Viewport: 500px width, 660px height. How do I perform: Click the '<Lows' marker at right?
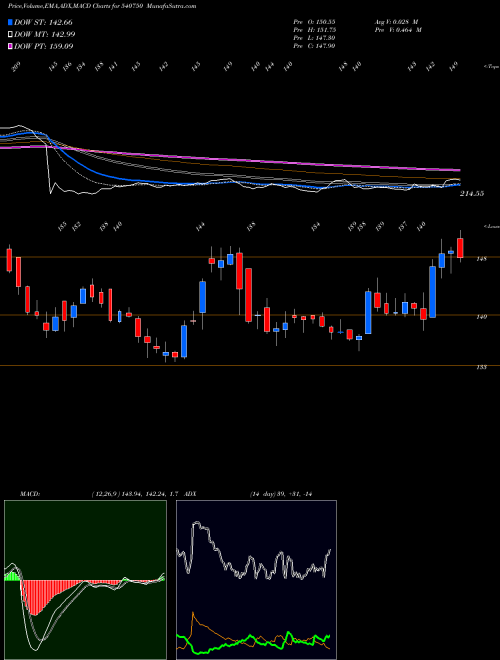tap(492, 226)
